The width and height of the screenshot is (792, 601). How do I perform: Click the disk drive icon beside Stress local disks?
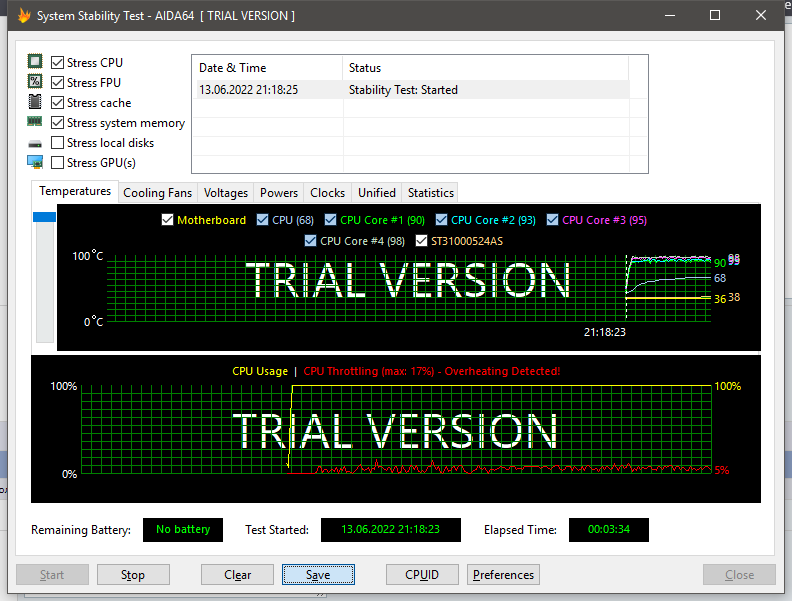pos(35,144)
